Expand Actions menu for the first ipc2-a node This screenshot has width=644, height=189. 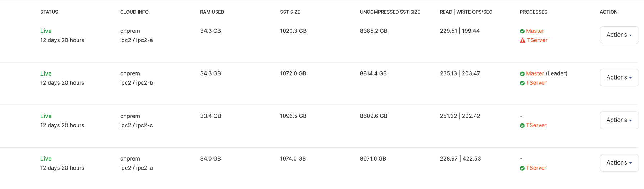coord(619,35)
